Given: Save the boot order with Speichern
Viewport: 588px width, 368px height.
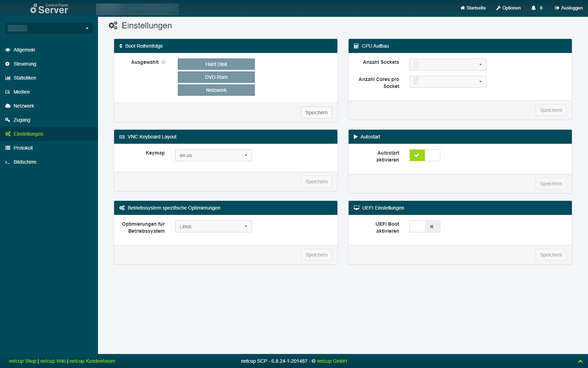Looking at the screenshot, I should 316,113.
